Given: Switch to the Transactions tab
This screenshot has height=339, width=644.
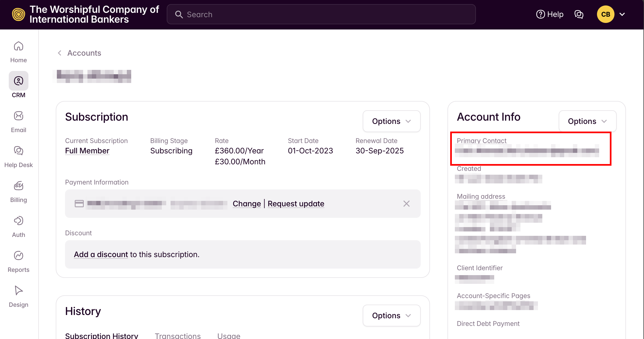Looking at the screenshot, I should coord(178,336).
